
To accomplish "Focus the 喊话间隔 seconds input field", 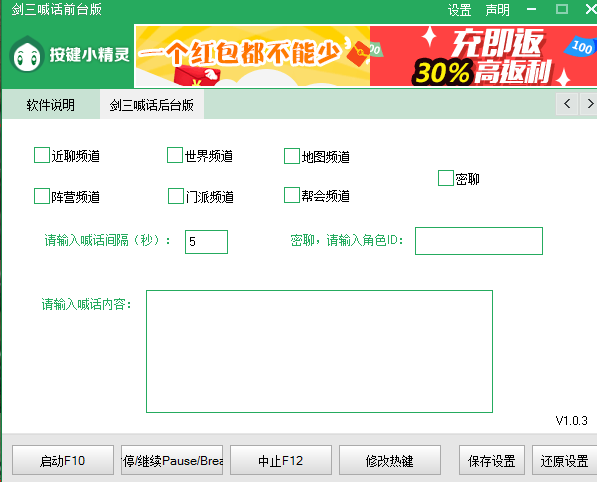I will (206, 242).
